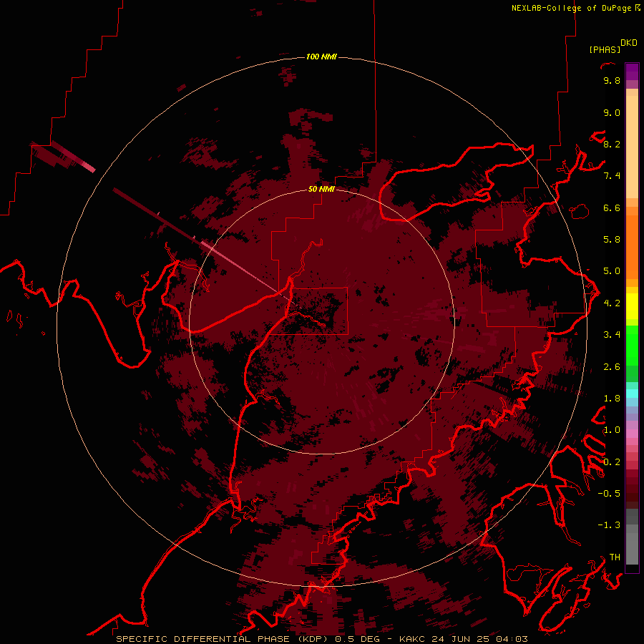Image resolution: width=644 pixels, height=644 pixels.
Task: Click the 5.0 scale value
Action: point(612,271)
